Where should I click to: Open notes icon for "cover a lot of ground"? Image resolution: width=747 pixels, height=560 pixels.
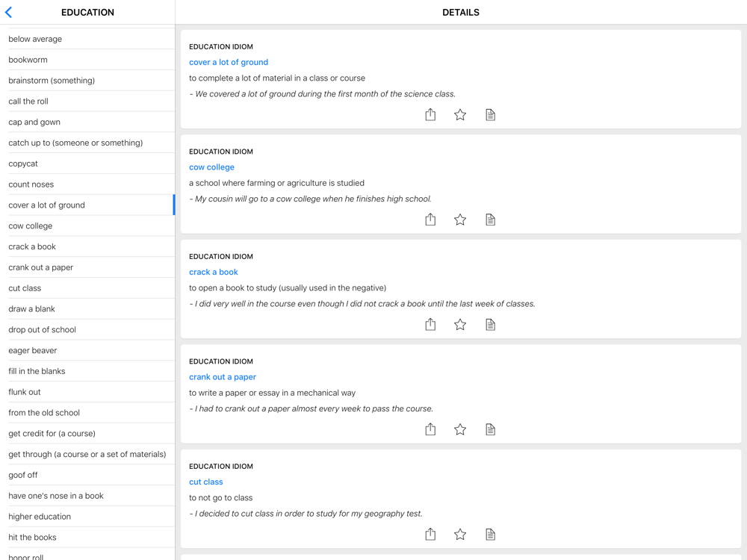[x=490, y=114]
